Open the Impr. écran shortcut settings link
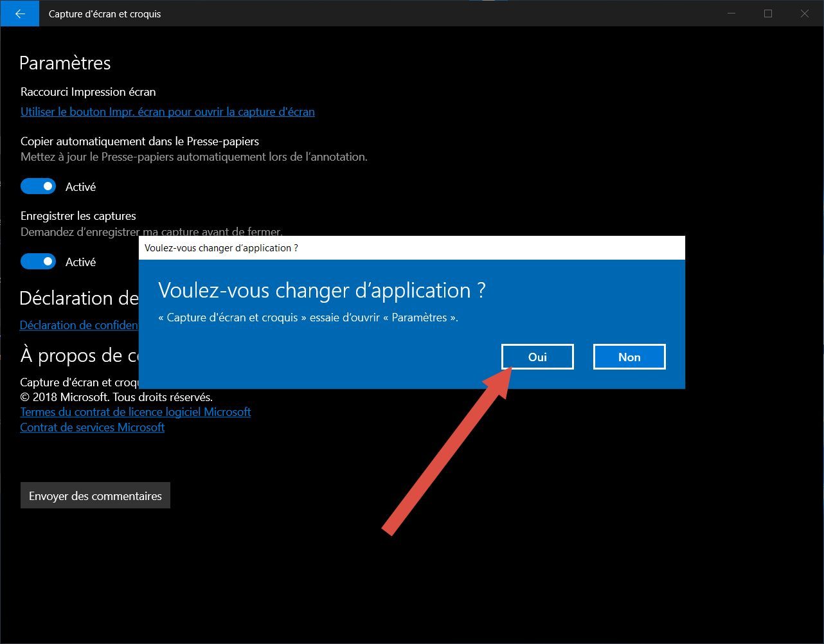The image size is (824, 644). coord(168,112)
